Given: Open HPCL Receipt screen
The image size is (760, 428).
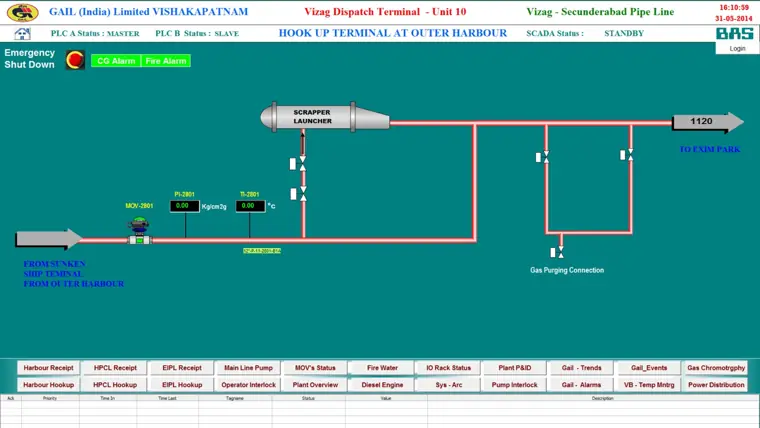Looking at the screenshot, I should 115,368.
